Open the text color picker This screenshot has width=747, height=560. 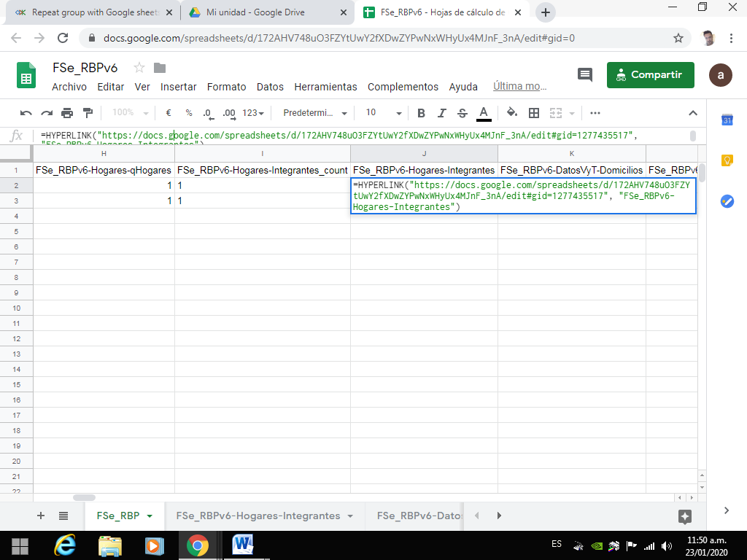coord(484,113)
